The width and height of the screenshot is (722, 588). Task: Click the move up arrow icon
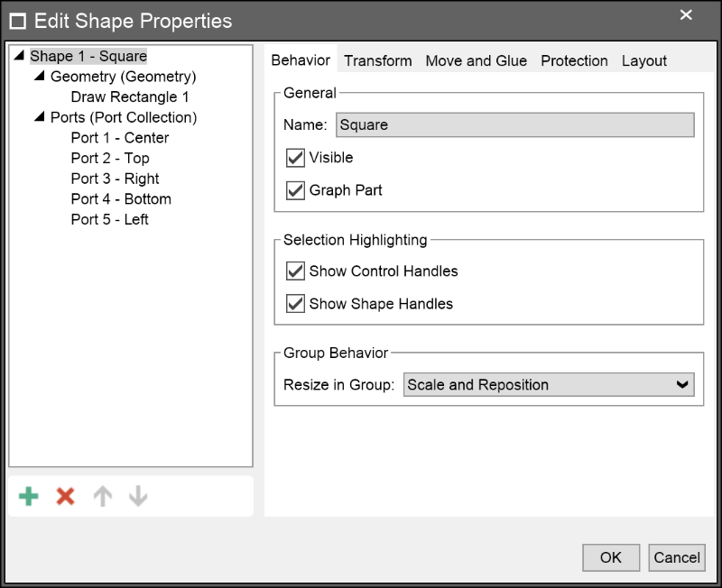pyautogui.click(x=103, y=496)
